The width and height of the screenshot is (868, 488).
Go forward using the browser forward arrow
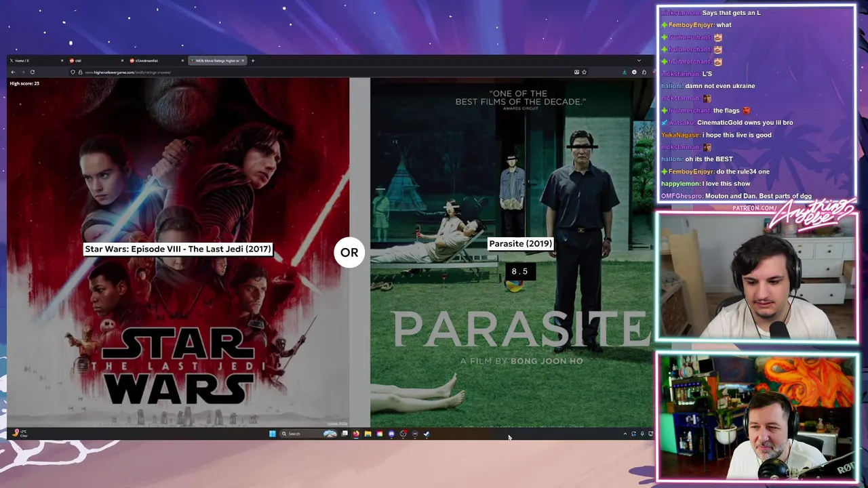[x=23, y=72]
